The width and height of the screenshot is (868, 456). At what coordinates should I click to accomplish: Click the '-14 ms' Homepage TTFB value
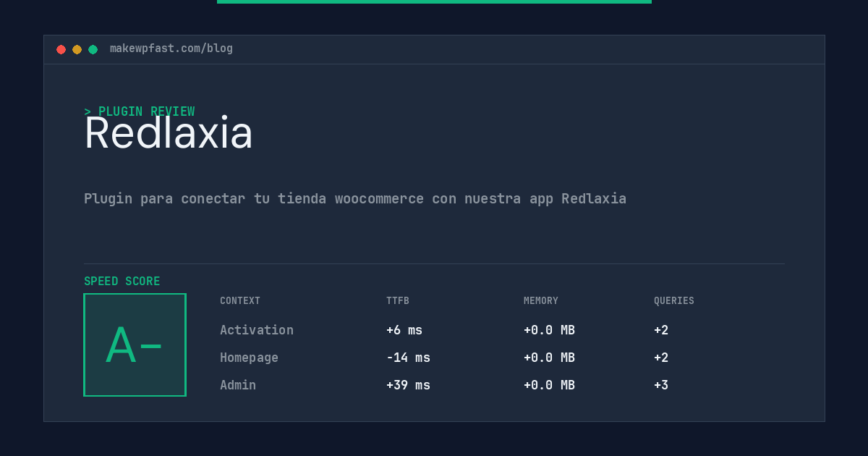408,358
